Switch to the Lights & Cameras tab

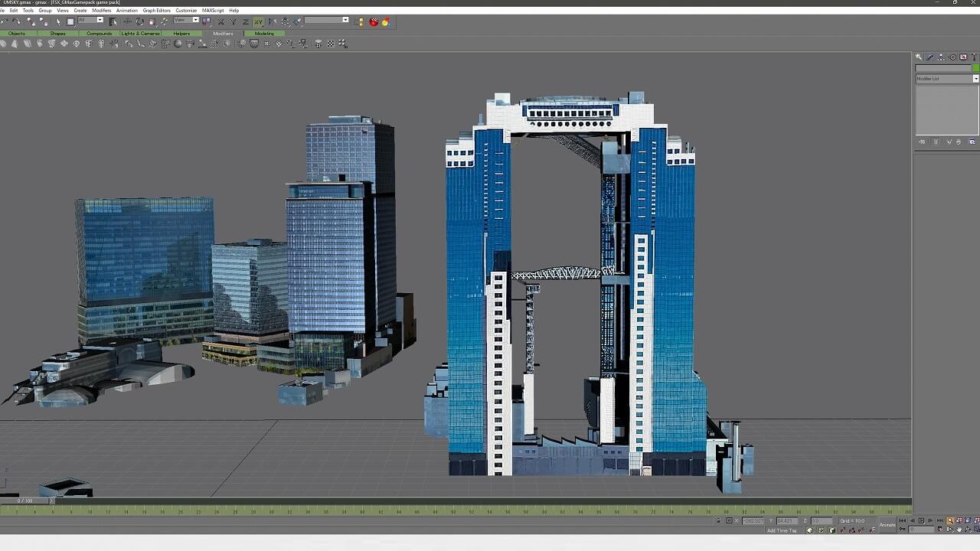[140, 34]
